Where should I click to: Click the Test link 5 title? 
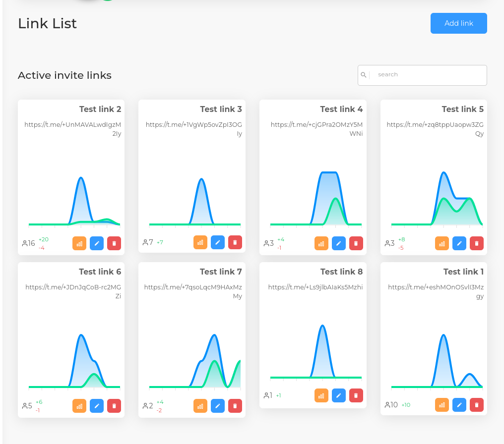(x=462, y=109)
